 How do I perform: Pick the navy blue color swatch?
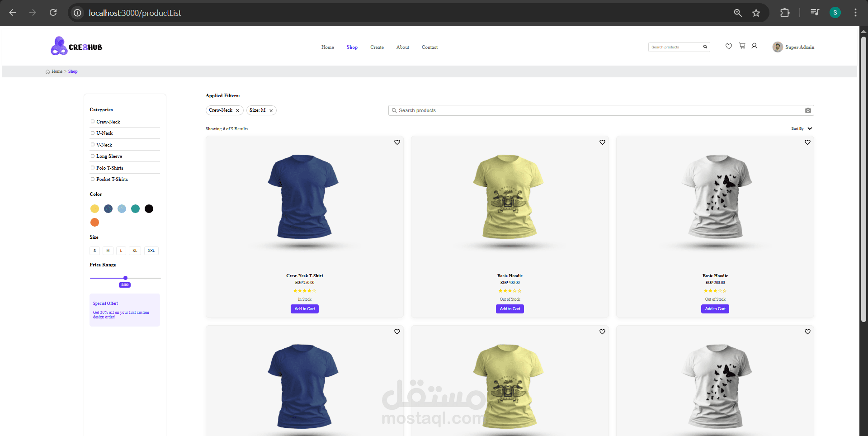pyautogui.click(x=108, y=209)
